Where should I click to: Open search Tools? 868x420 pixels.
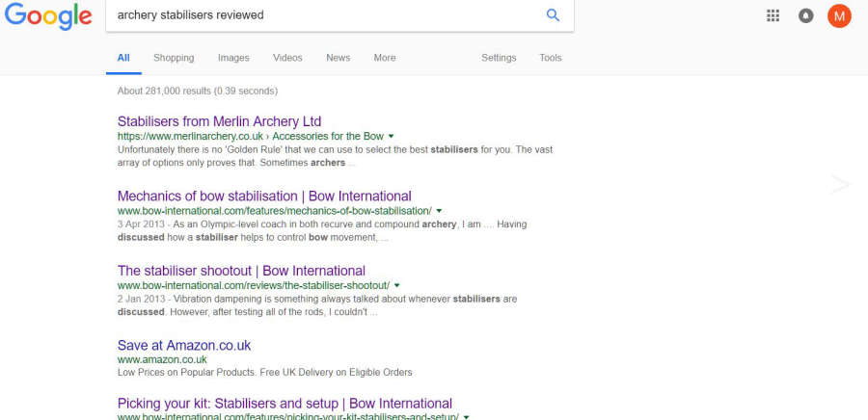[551, 58]
